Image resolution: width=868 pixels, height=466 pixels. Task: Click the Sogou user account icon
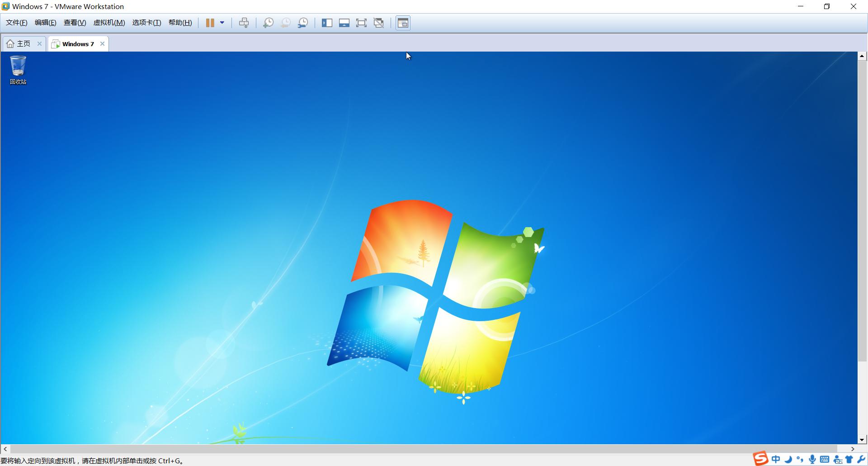[x=837, y=460]
